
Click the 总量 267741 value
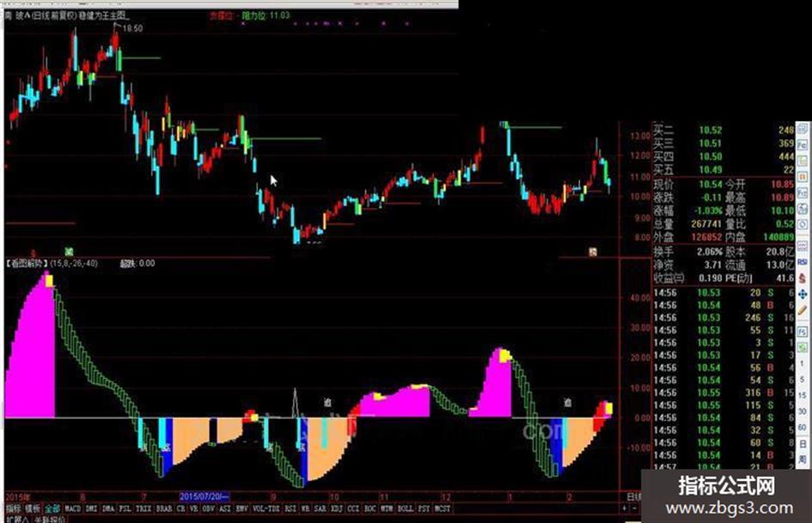[706, 223]
